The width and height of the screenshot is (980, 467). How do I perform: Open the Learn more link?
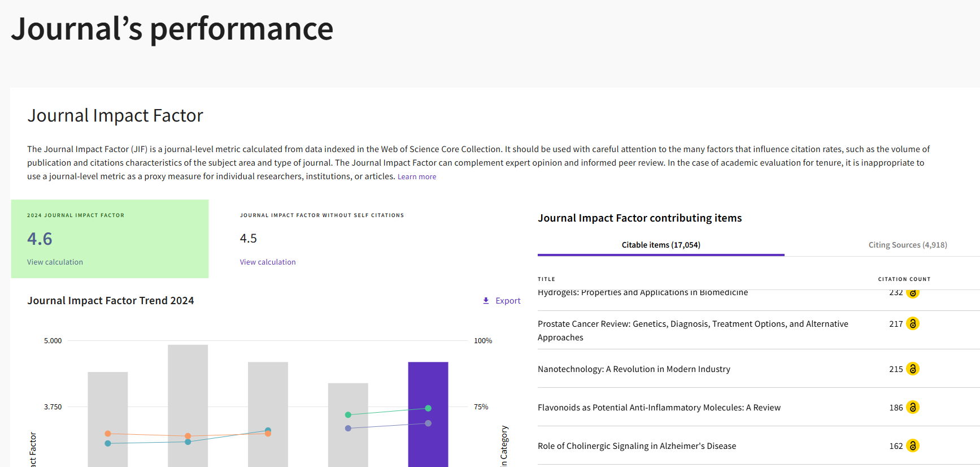416,177
